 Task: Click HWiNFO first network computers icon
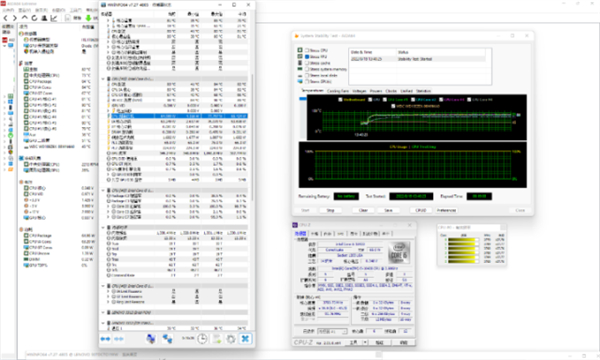coord(151,339)
